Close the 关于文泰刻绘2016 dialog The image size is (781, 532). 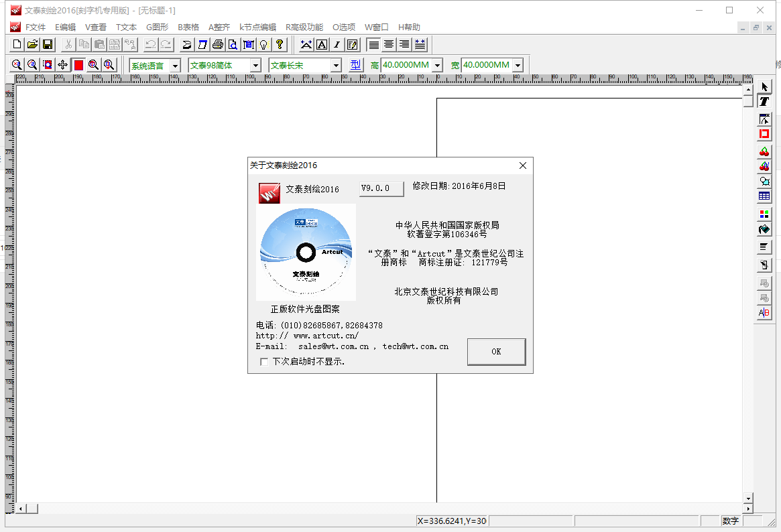coord(522,165)
